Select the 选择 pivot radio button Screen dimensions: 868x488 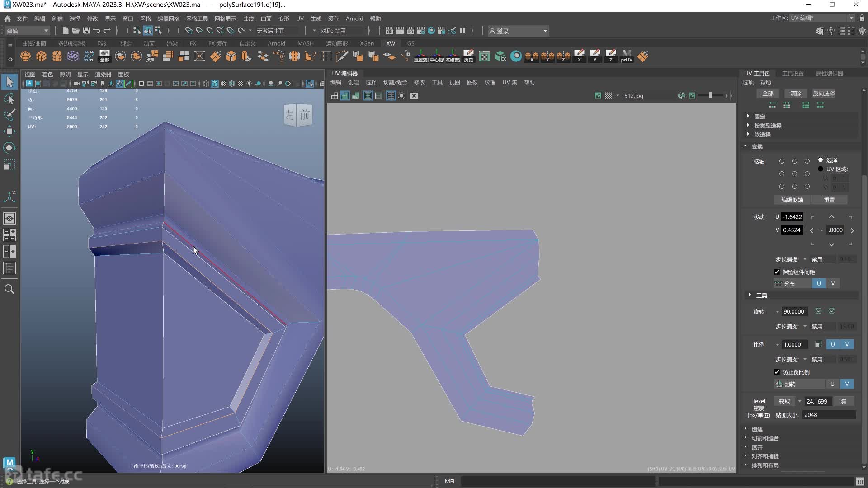point(821,160)
